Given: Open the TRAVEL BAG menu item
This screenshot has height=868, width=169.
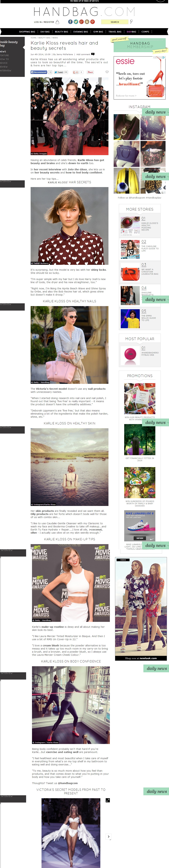Looking at the screenshot, I should [115, 32].
